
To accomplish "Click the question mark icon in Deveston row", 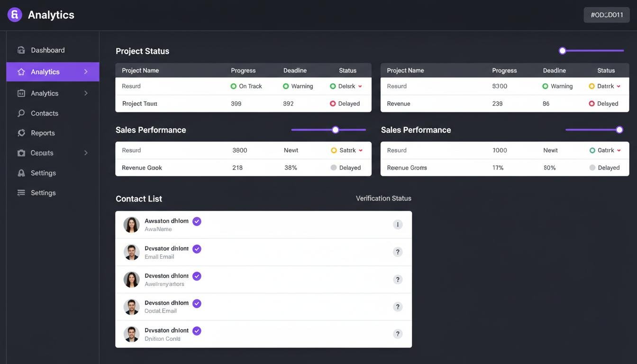I will click(398, 280).
